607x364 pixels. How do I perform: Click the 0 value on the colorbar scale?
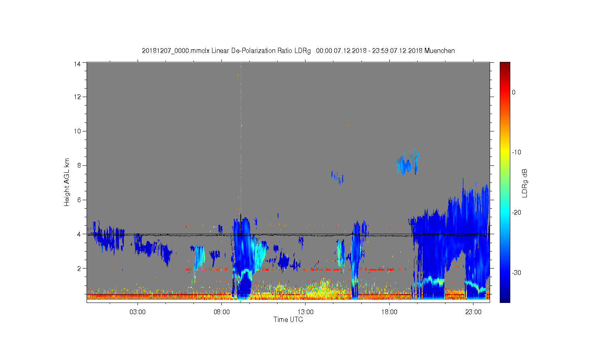coord(514,92)
